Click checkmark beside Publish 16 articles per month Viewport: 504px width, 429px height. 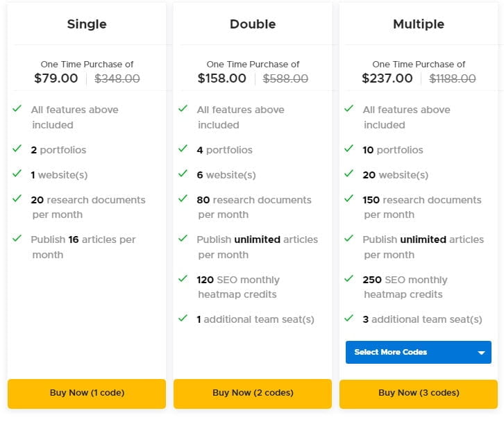coord(17,238)
